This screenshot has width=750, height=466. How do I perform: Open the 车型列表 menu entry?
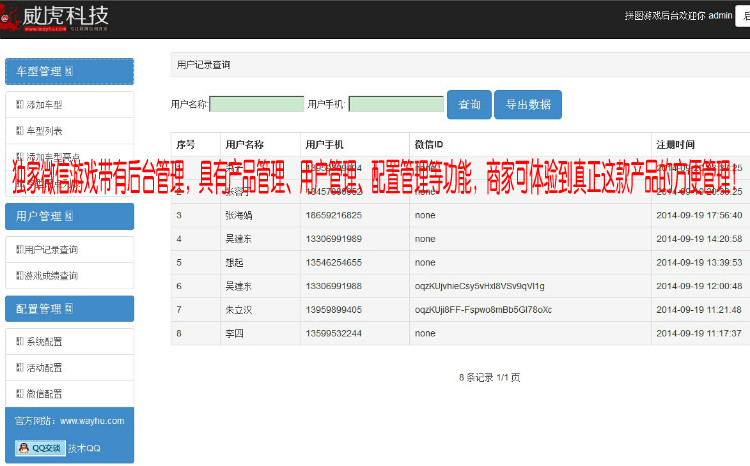[45, 131]
